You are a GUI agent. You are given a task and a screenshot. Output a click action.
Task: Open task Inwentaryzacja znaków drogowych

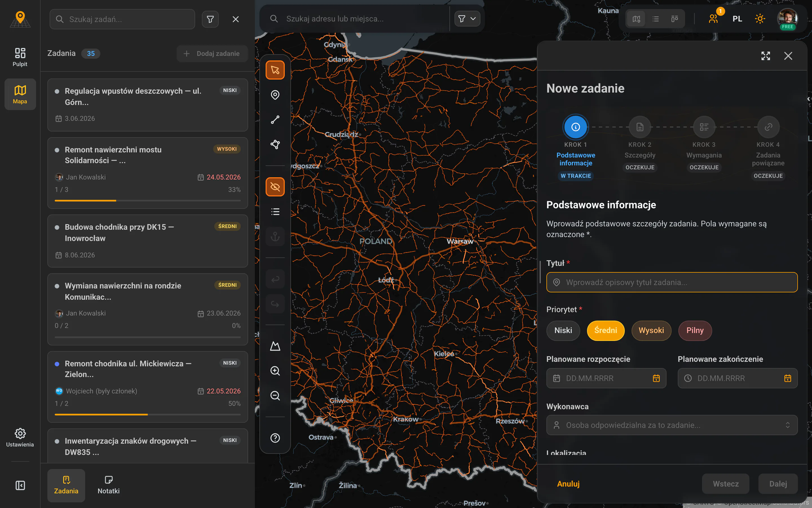coord(148,446)
